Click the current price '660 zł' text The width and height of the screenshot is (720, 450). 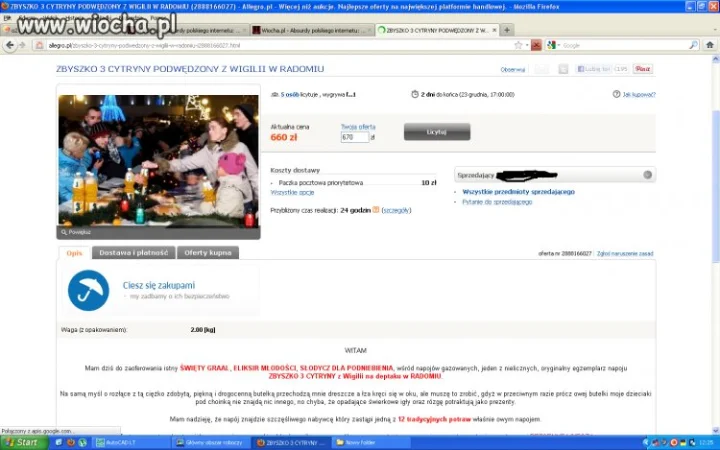(x=284, y=137)
